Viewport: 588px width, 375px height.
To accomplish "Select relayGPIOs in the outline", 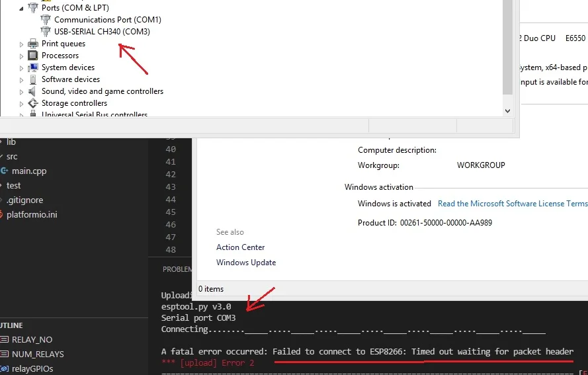I will [32, 369].
